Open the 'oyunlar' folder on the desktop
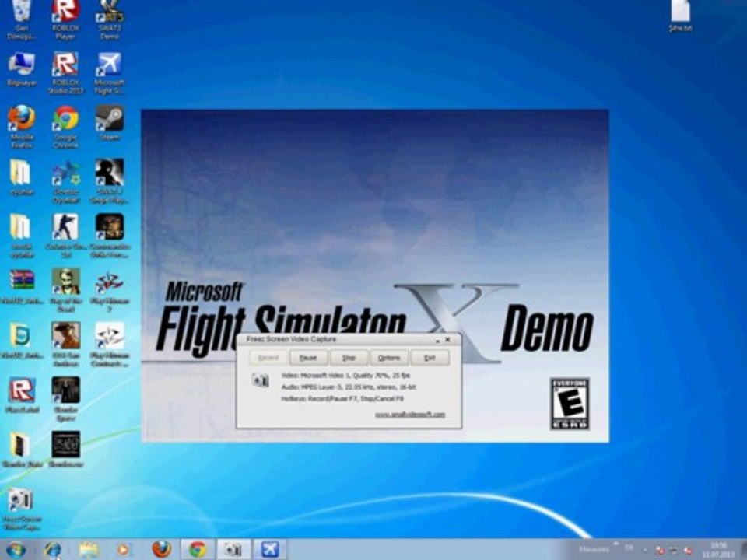 [22, 177]
